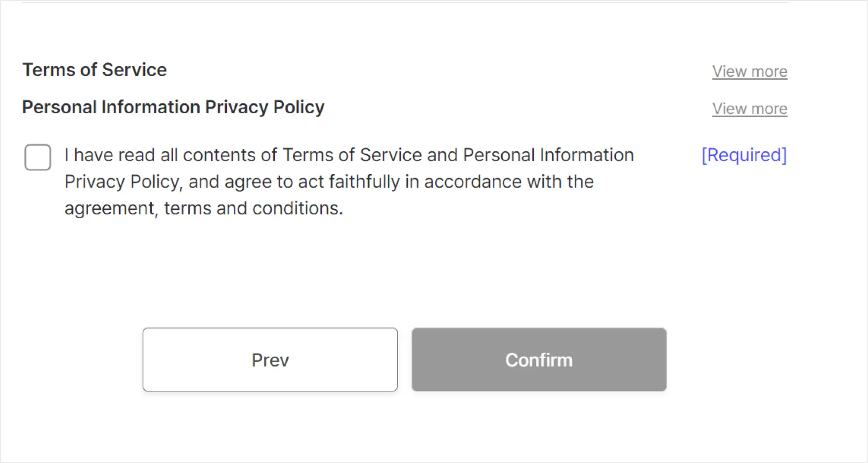The width and height of the screenshot is (868, 463).
Task: Click the Personal Information Privacy Policy heading
Action: 173,107
